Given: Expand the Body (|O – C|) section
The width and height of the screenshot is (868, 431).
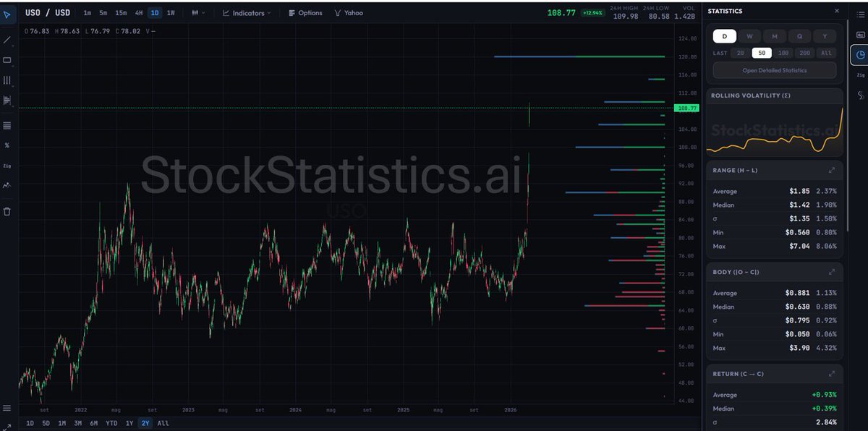Looking at the screenshot, I should [x=832, y=272].
